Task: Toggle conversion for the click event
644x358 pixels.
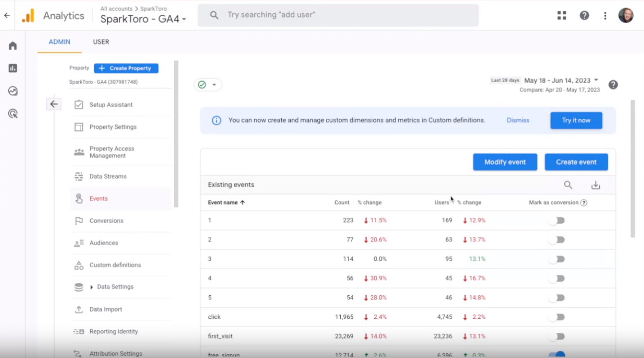Action: tap(556, 317)
